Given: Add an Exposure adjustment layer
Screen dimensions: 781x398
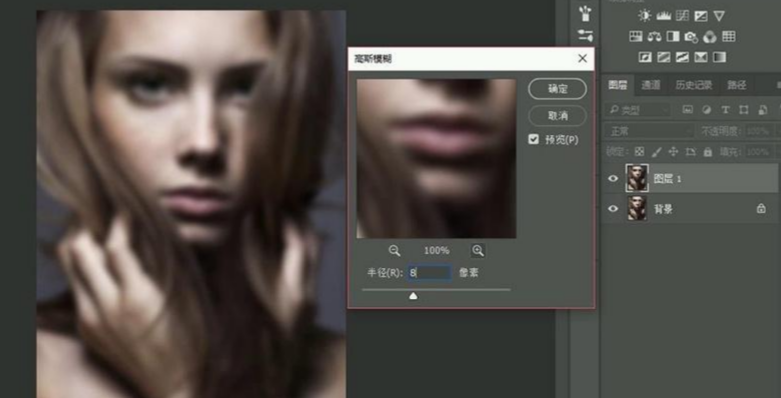Looking at the screenshot, I should click(701, 16).
